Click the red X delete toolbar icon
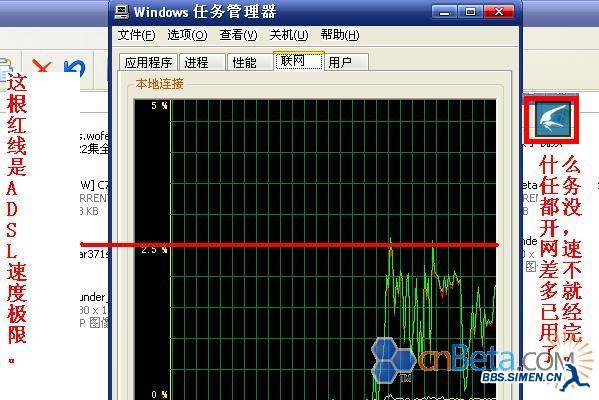The width and height of the screenshot is (599, 400). pos(42,66)
